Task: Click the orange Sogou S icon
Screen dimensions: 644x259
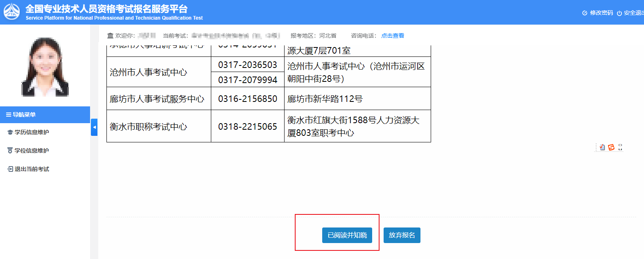Action: click(611, 147)
